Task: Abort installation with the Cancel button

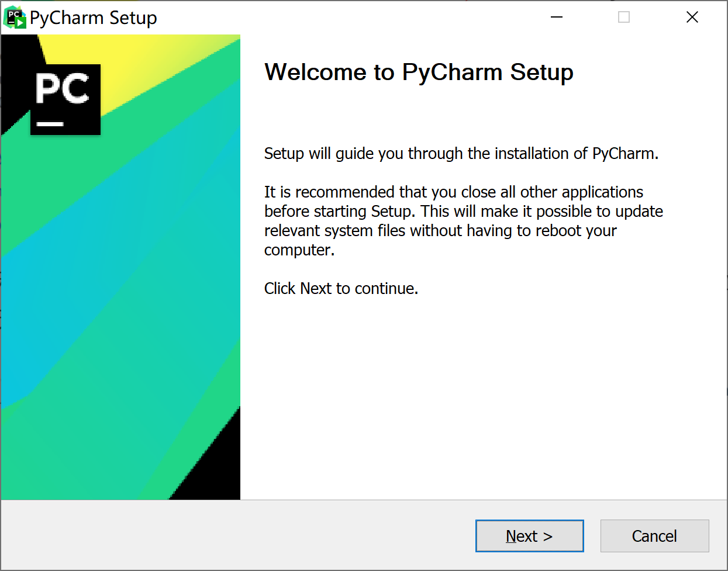Action: (x=655, y=536)
